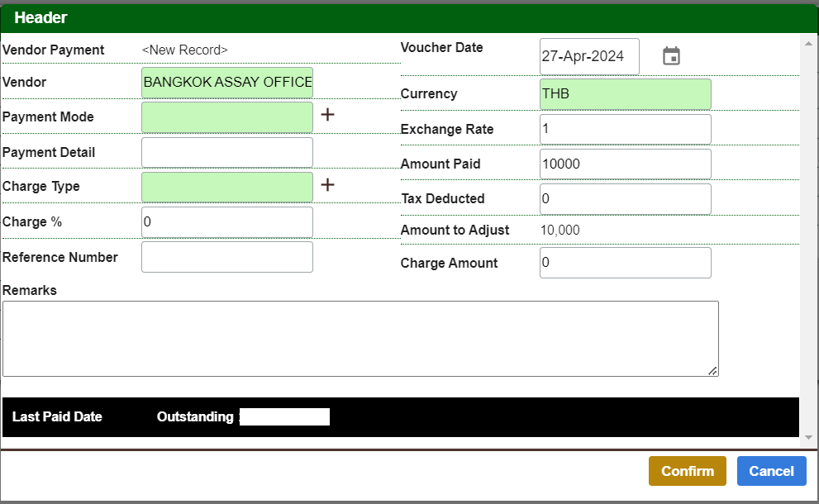Screen dimensions: 819x504
Task: Select the Vendor field BANGKOK ASSAY OFFICE
Action: coord(227,83)
